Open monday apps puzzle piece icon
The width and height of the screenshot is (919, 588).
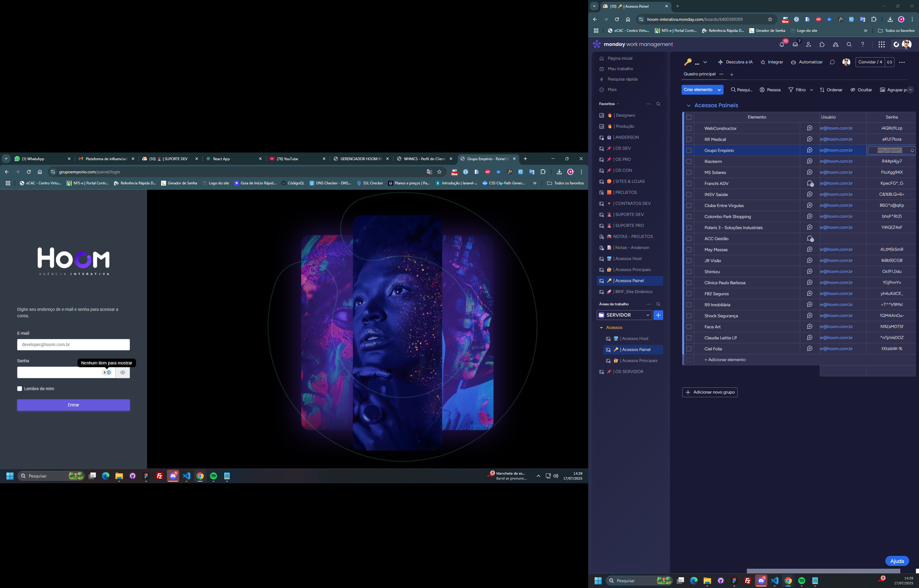tap(822, 45)
